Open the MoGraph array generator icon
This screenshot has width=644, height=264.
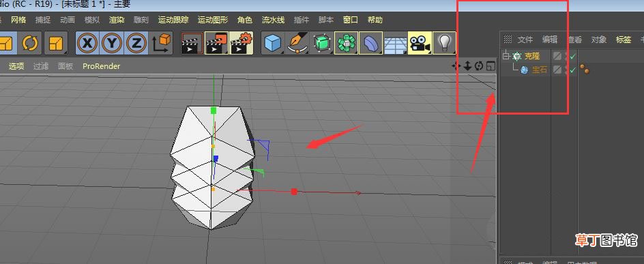tap(347, 43)
